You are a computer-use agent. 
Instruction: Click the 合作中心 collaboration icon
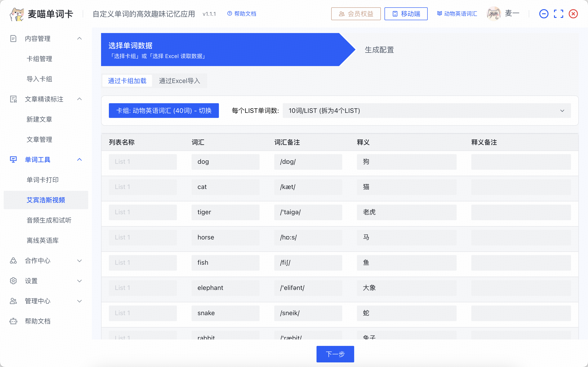pos(13,261)
